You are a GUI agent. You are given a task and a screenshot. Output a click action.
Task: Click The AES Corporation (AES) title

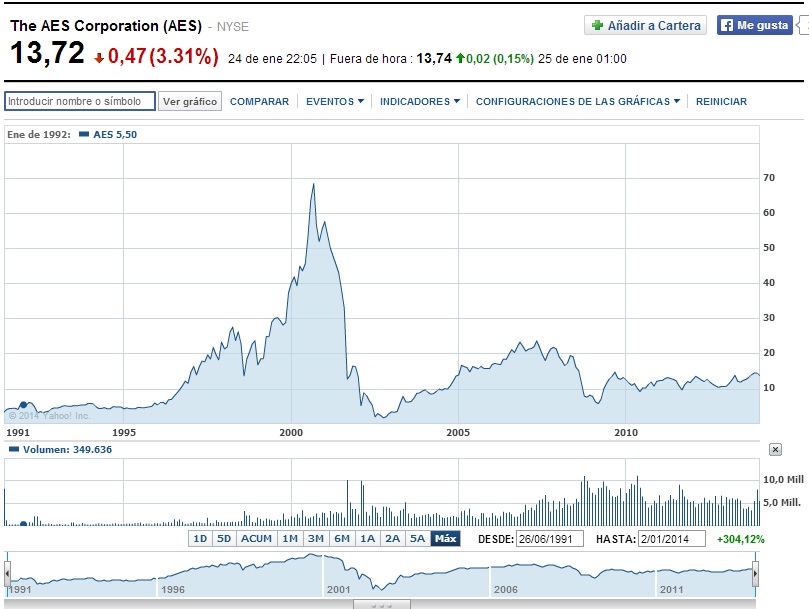(106, 26)
